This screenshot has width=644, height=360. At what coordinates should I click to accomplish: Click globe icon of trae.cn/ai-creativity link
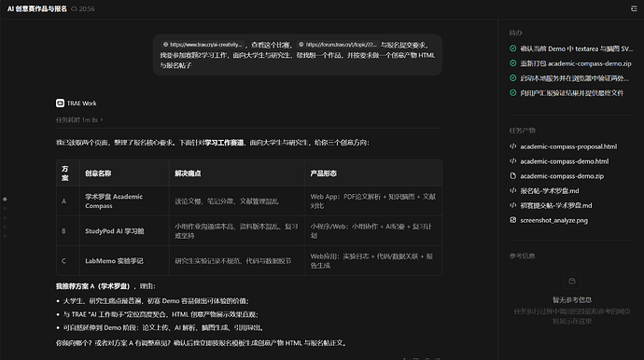(165, 45)
